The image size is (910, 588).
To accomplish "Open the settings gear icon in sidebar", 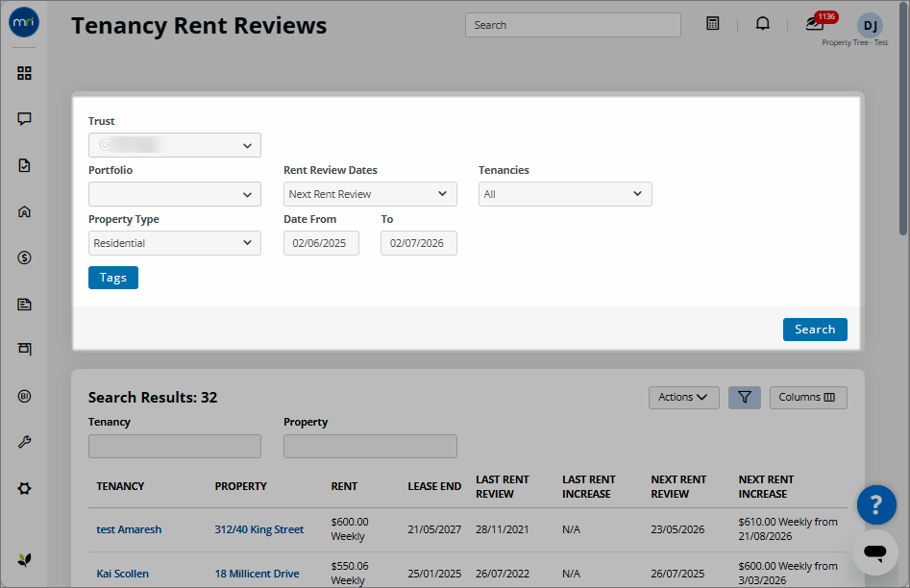I will coord(24,488).
